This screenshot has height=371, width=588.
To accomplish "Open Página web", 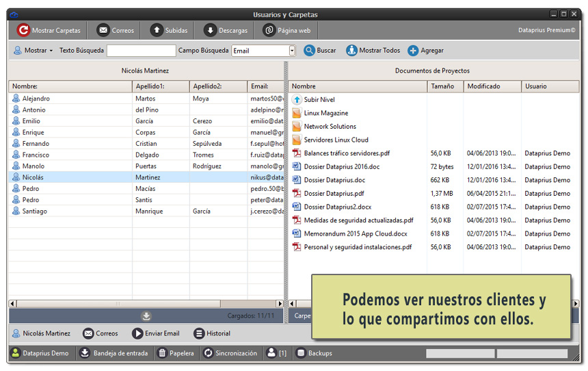I will 287,30.
